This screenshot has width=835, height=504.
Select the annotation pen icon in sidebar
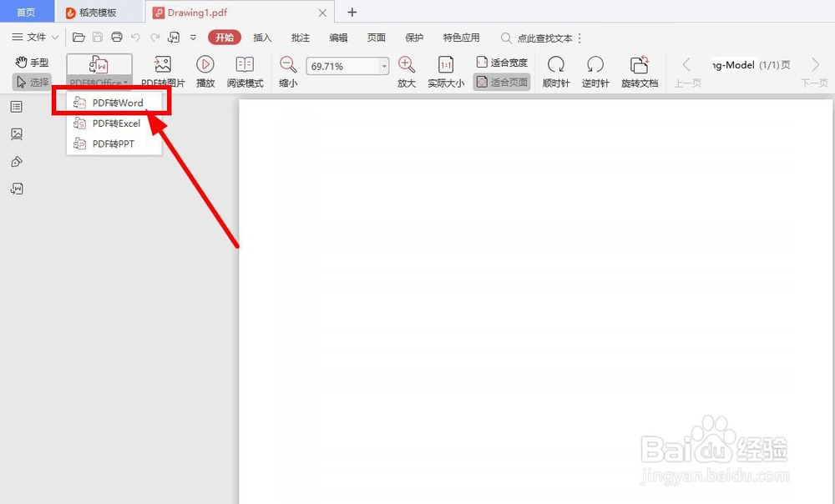[x=17, y=161]
